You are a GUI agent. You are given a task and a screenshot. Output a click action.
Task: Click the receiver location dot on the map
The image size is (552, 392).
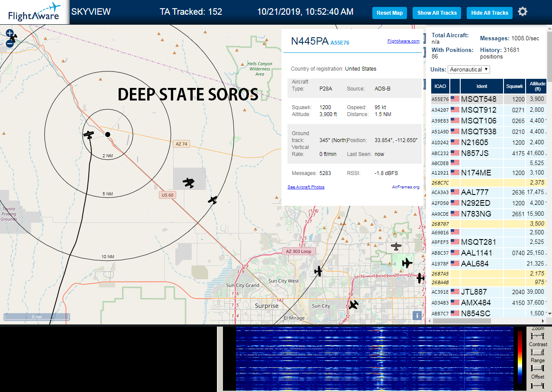(108, 135)
